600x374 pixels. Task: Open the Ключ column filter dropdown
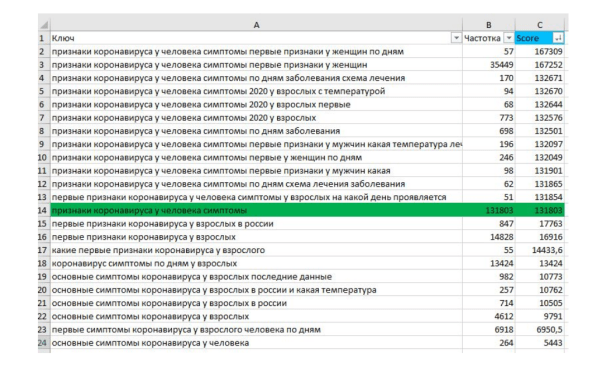click(456, 38)
